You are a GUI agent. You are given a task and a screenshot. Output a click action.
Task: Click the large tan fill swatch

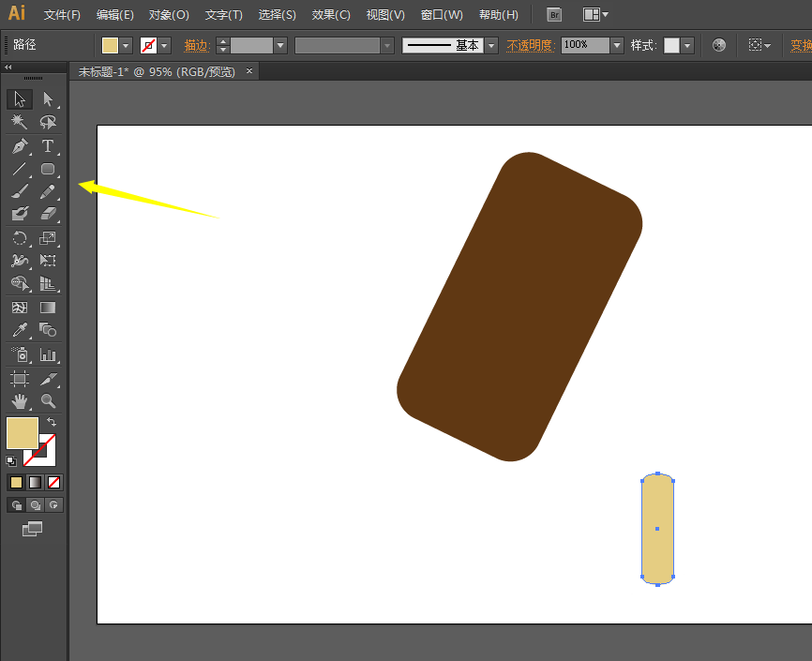coord(22,432)
